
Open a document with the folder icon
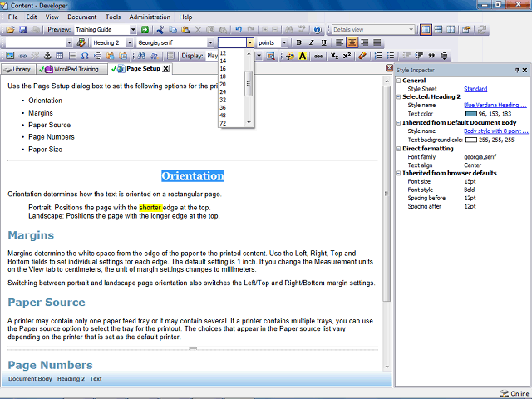click(x=10, y=30)
